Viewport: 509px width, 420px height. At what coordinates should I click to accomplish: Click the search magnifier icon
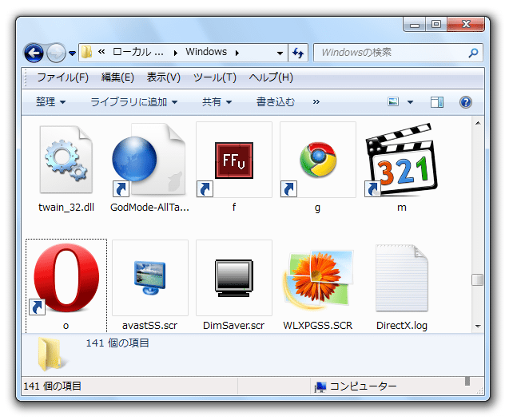[x=473, y=53]
